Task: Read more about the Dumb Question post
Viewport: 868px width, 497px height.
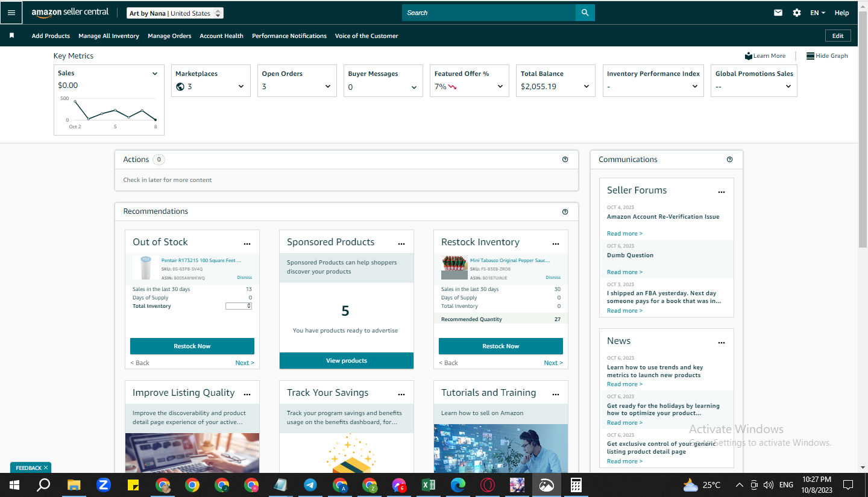Action: point(624,272)
